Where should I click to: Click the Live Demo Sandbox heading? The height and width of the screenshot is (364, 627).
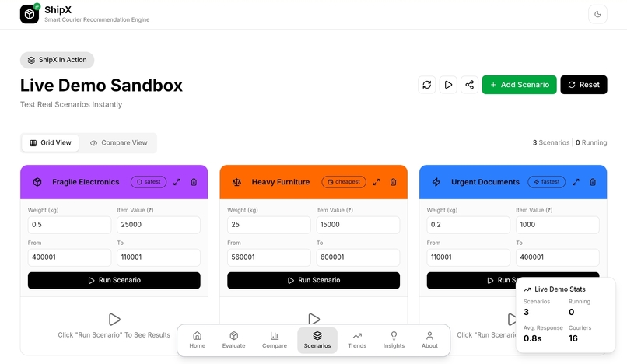click(102, 86)
